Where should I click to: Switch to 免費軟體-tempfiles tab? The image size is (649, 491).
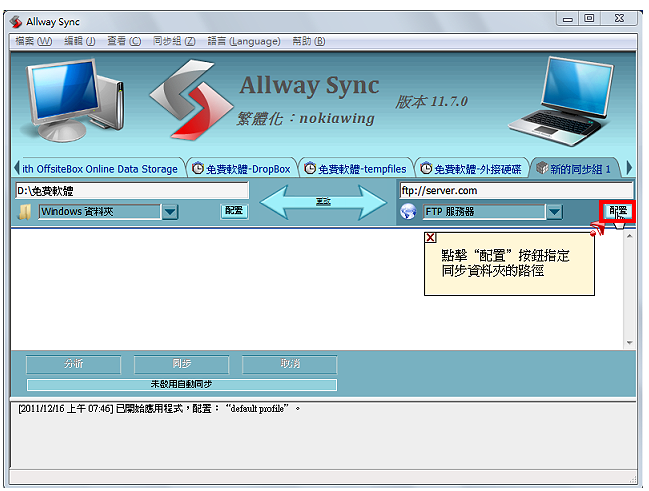(356, 169)
